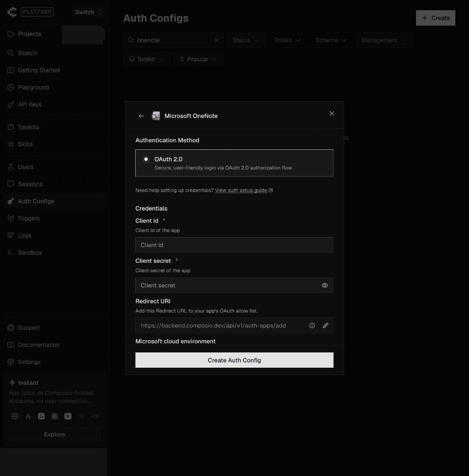The width and height of the screenshot is (469, 476).
Task: Select the OAuth 2.0 radio button
Action: click(146, 159)
